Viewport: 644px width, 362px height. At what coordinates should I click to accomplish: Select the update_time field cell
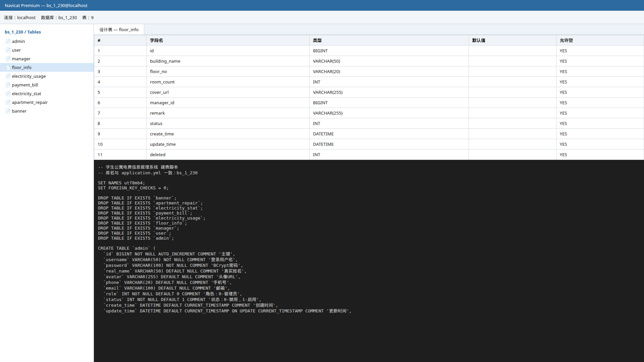[228, 144]
